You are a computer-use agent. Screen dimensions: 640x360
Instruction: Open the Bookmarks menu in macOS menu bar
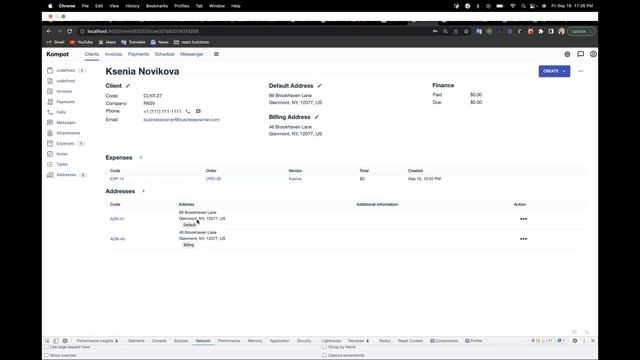pyautogui.click(x=157, y=6)
